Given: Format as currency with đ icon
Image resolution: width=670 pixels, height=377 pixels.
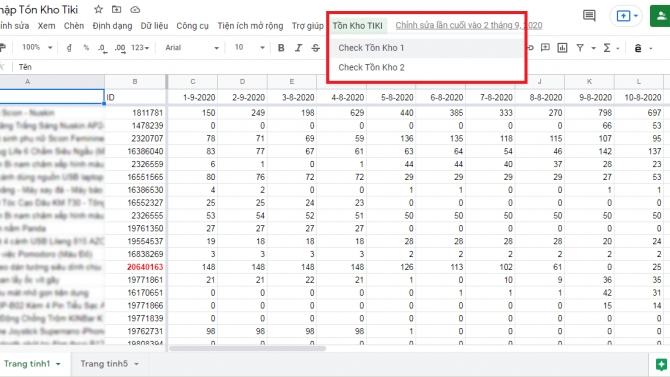Looking at the screenshot, I should coord(69,47).
